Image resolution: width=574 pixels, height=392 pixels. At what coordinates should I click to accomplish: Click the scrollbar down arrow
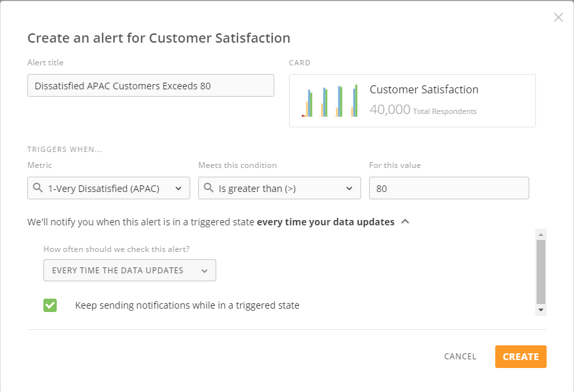click(x=541, y=310)
